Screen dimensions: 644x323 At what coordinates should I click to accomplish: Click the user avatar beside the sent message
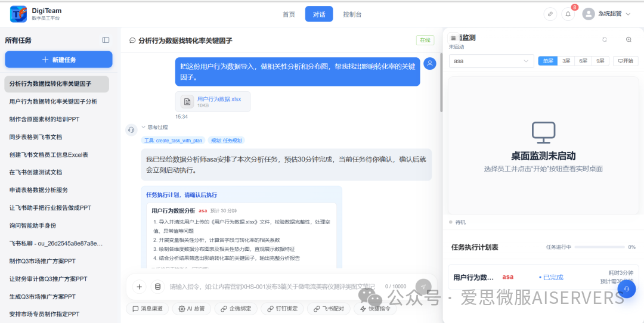(x=429, y=64)
